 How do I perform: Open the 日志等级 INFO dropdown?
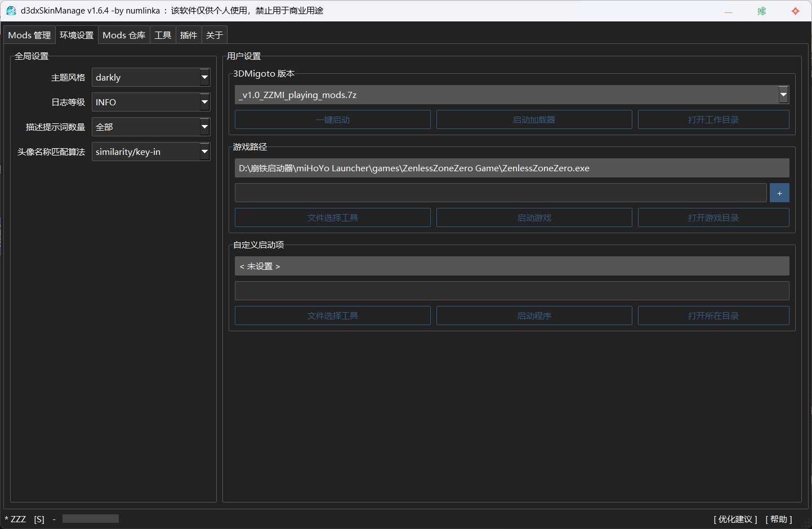click(151, 102)
